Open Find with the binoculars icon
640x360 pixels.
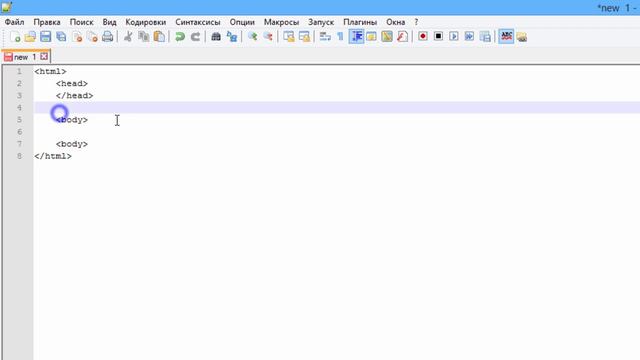coord(216,37)
